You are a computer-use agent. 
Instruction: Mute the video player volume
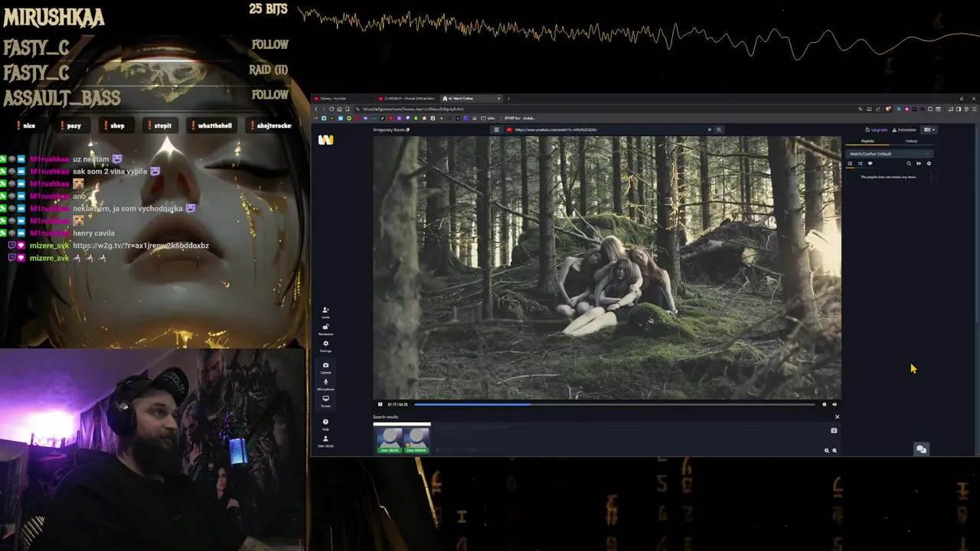coord(835,404)
